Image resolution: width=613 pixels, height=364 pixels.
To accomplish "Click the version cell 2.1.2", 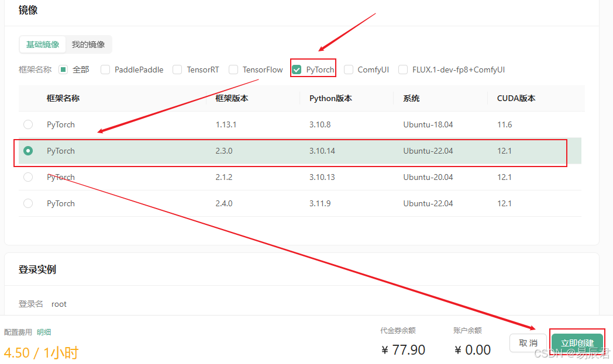I will (224, 177).
